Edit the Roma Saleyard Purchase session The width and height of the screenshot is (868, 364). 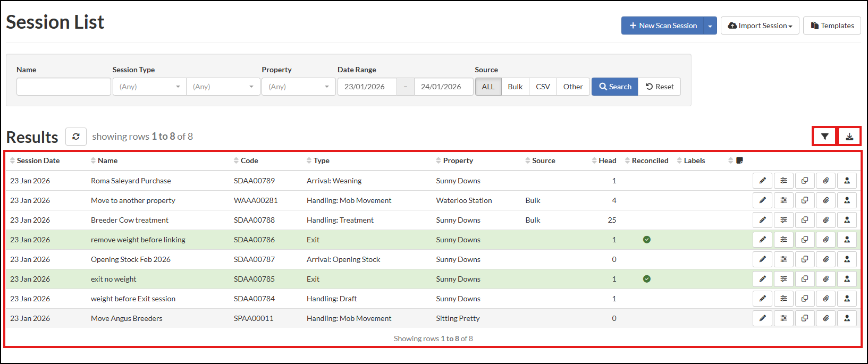(763, 181)
